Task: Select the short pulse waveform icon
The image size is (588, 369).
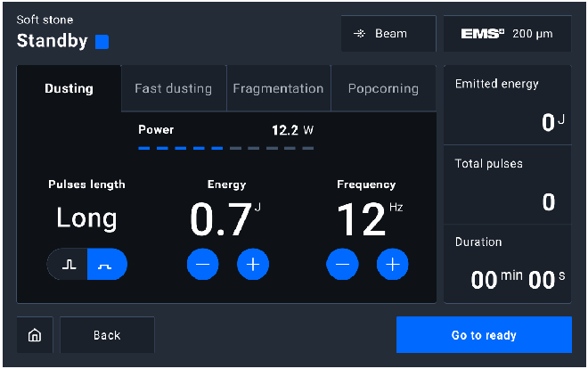Action: pyautogui.click(x=68, y=264)
